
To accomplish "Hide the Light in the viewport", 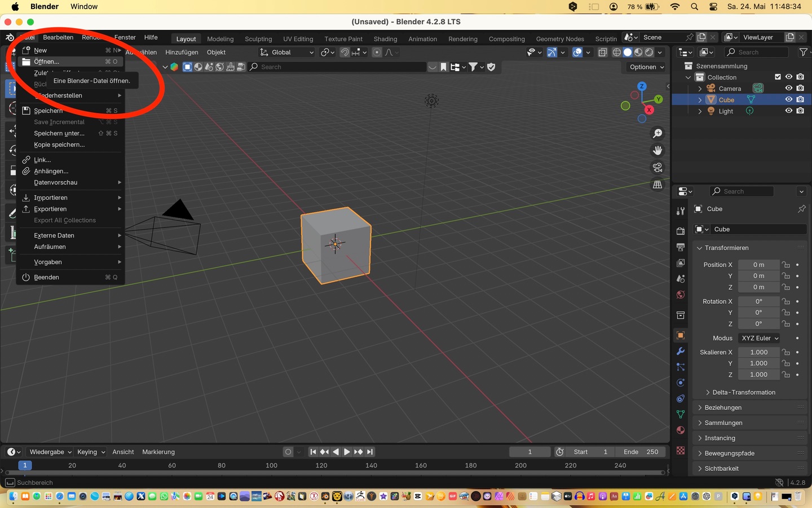I will (x=789, y=111).
